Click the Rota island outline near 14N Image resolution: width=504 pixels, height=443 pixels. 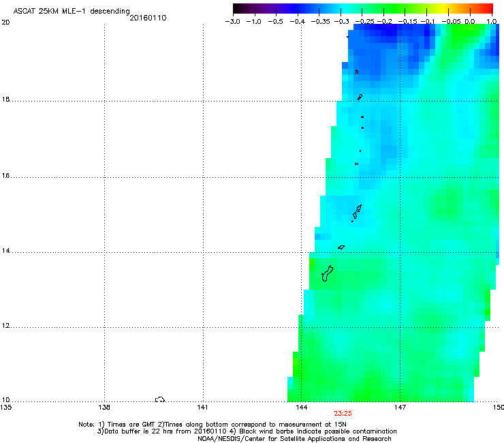click(x=341, y=247)
